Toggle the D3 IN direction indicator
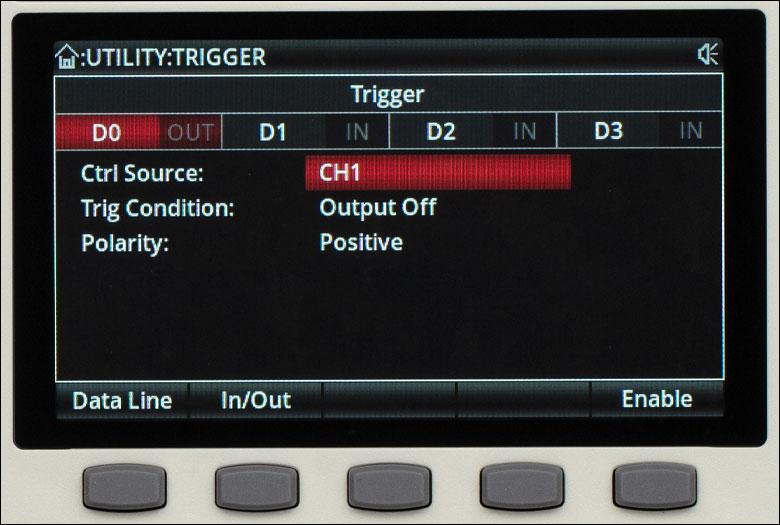The width and height of the screenshot is (780, 525). pos(690,131)
